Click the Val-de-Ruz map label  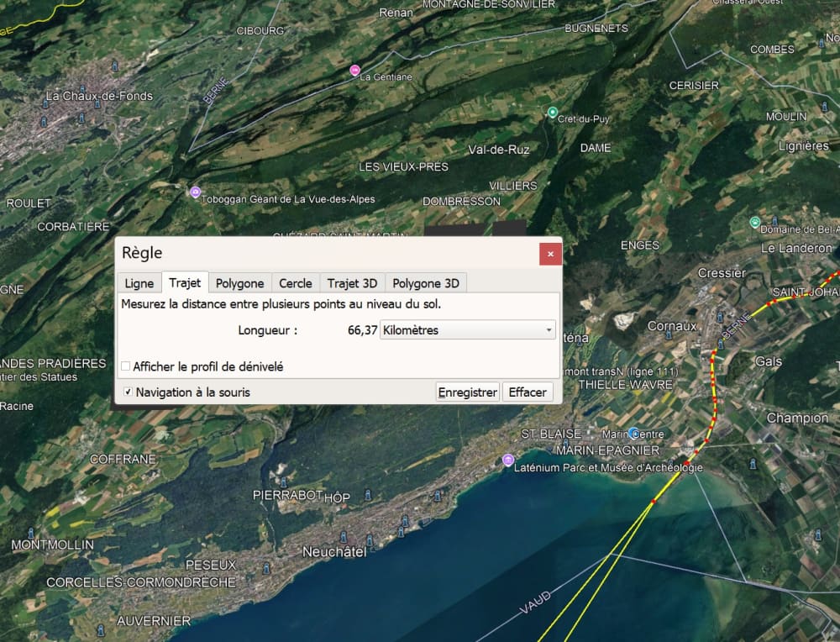499,150
